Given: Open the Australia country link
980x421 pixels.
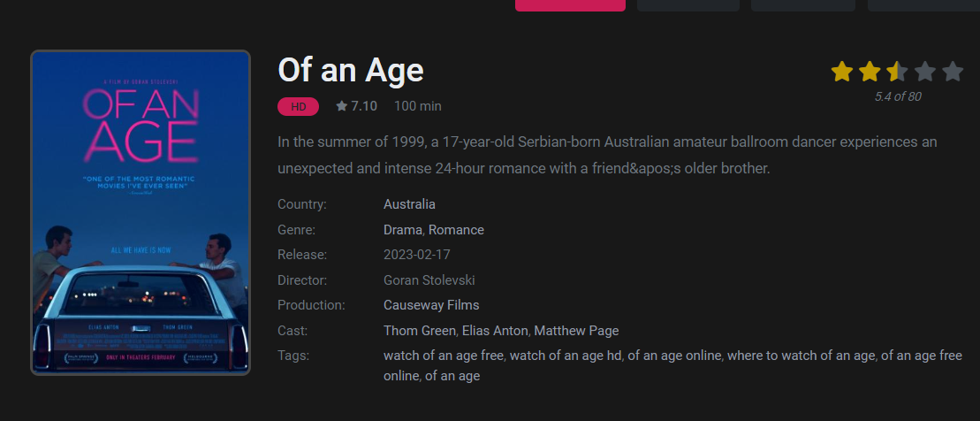Looking at the screenshot, I should [x=409, y=204].
